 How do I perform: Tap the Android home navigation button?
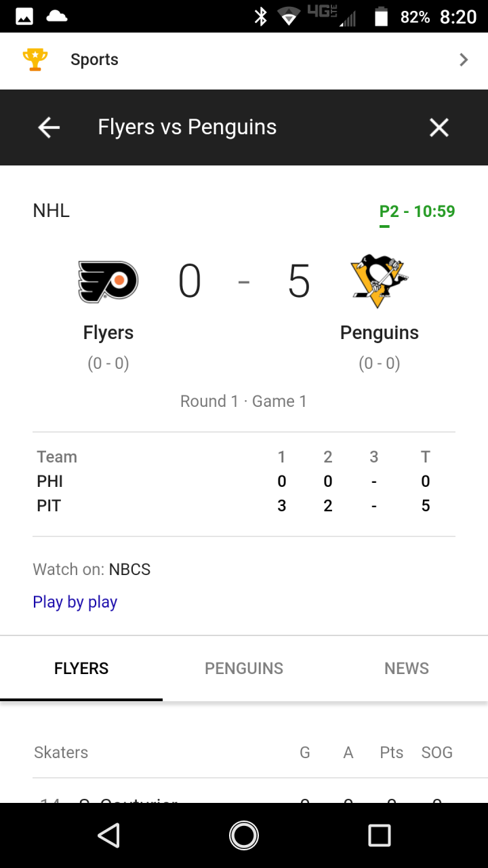tap(244, 835)
